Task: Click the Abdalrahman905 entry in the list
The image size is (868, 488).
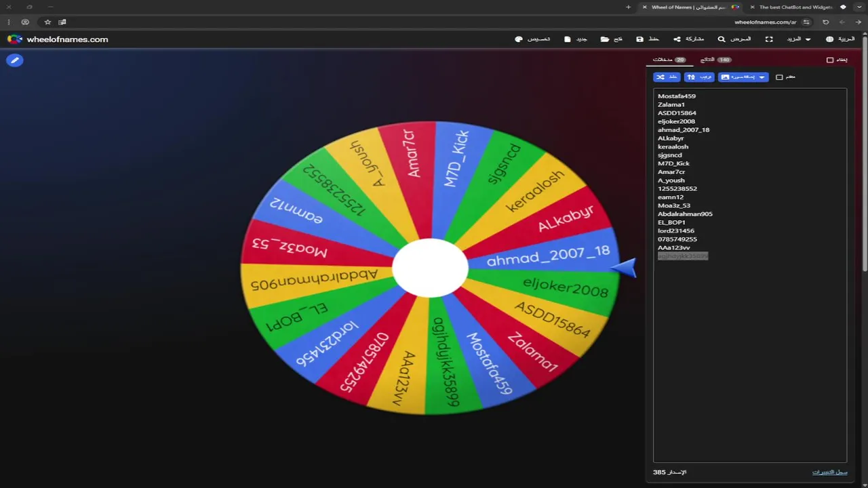Action: pos(685,214)
